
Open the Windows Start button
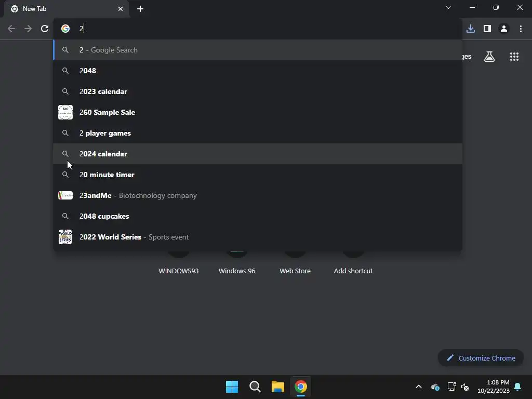click(232, 387)
